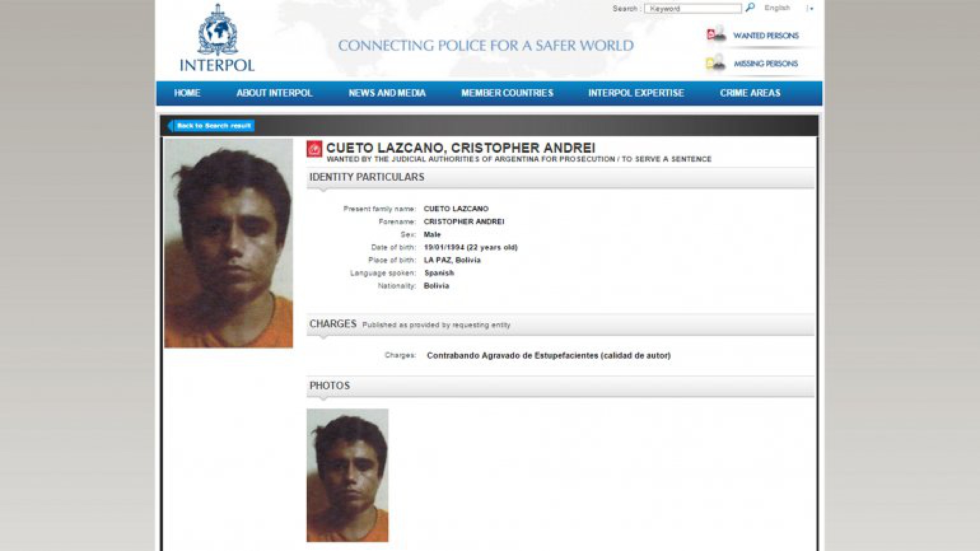The height and width of the screenshot is (551, 980).
Task: Click the Keyword search field
Action: (x=693, y=8)
